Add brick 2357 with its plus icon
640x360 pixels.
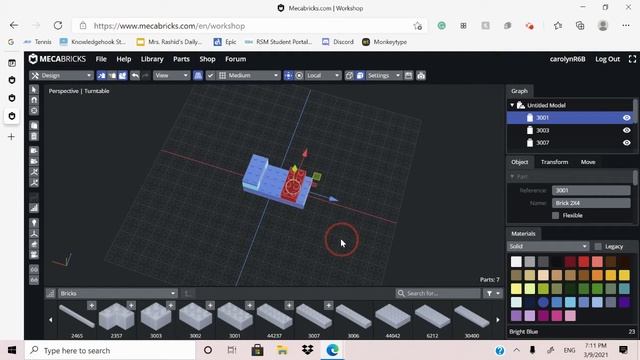(x=131, y=305)
